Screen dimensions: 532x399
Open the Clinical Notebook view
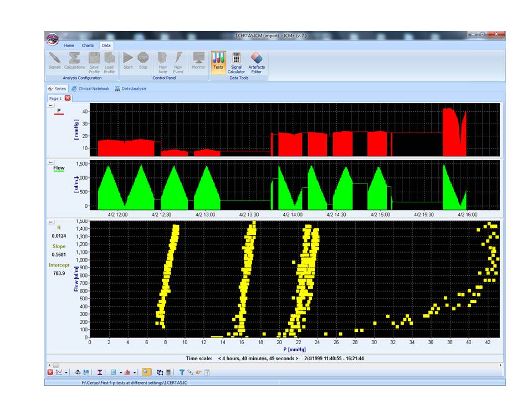click(90, 89)
